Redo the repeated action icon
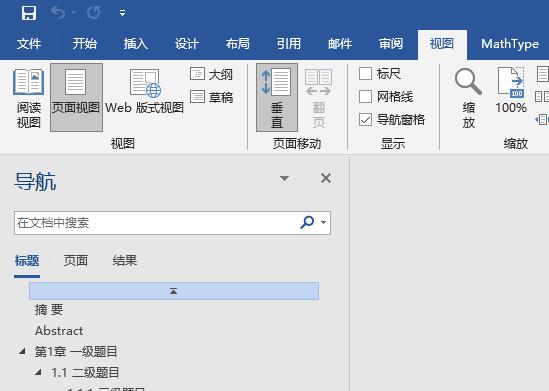 click(93, 13)
